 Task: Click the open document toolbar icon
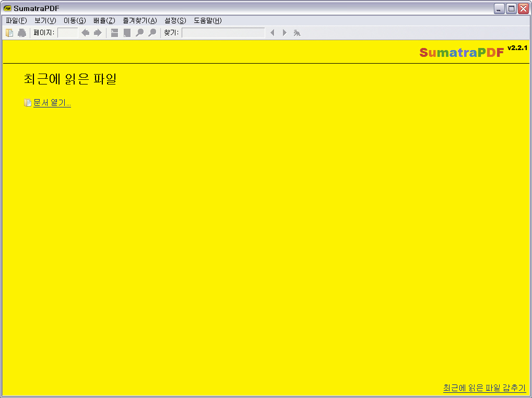9,33
